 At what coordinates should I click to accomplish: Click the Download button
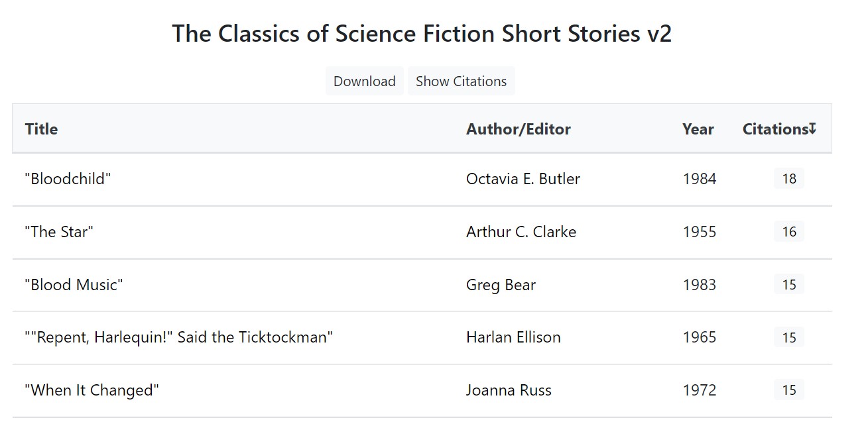coord(364,80)
